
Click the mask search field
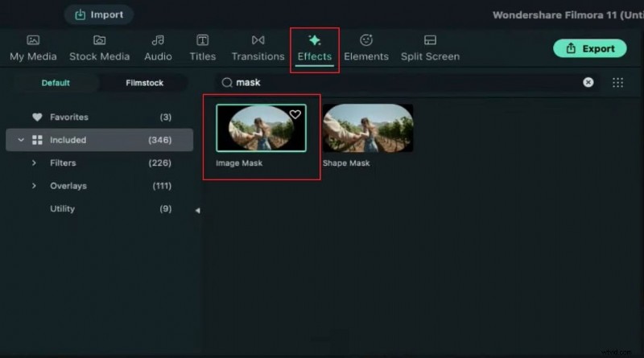click(407, 83)
